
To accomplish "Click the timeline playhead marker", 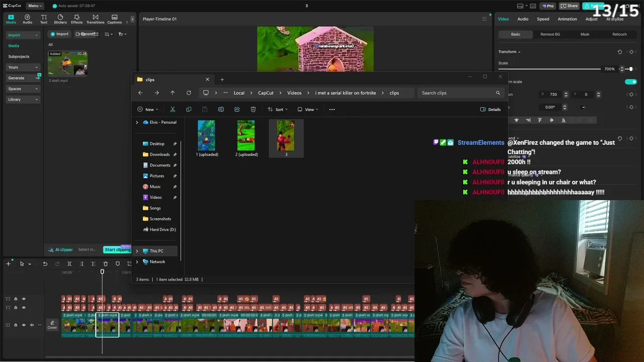I will (102, 272).
